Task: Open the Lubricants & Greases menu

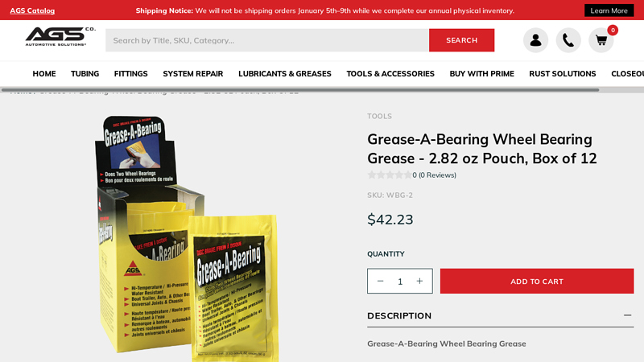Action: tap(285, 73)
